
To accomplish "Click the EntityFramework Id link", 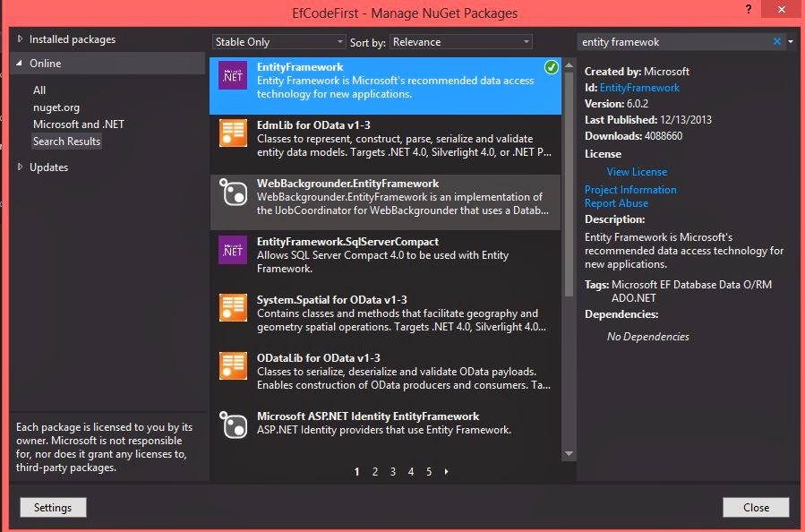I will 639,87.
